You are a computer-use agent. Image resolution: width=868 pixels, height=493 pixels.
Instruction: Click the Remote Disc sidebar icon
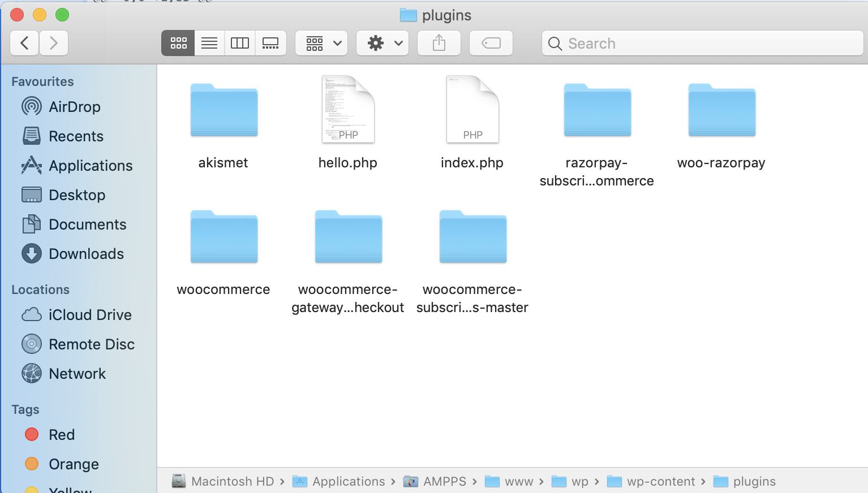click(x=32, y=344)
